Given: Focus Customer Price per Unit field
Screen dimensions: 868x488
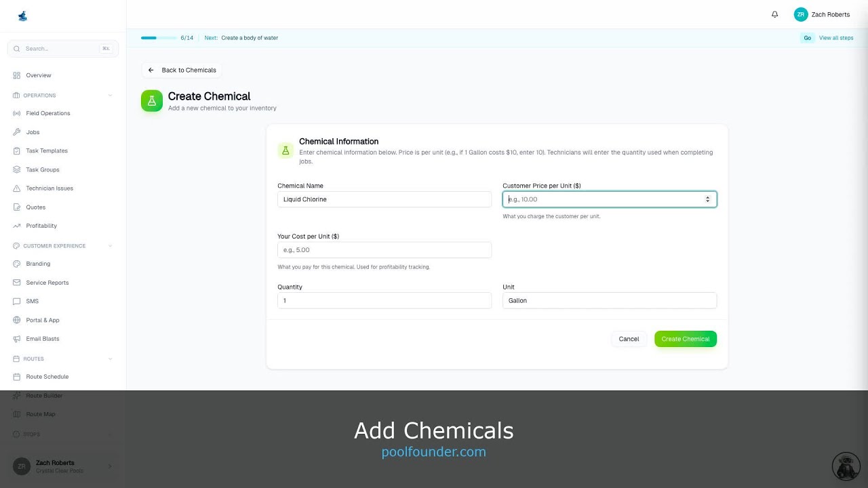Looking at the screenshot, I should pos(610,199).
